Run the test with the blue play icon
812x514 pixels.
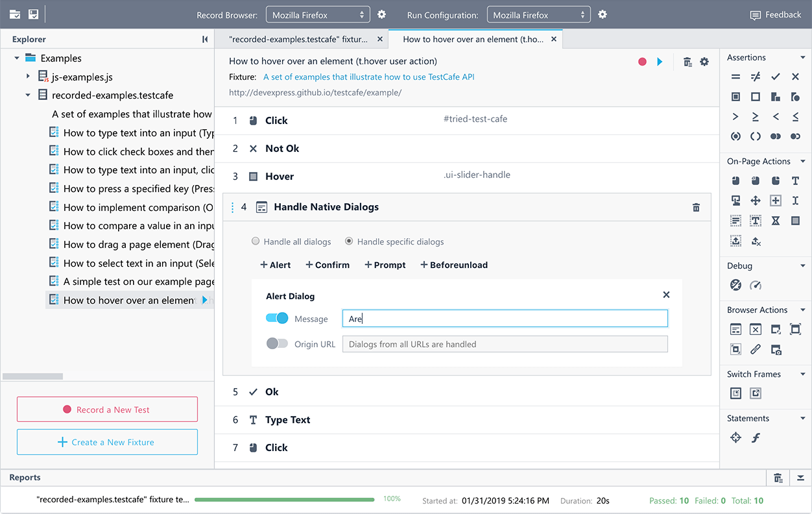[660, 62]
